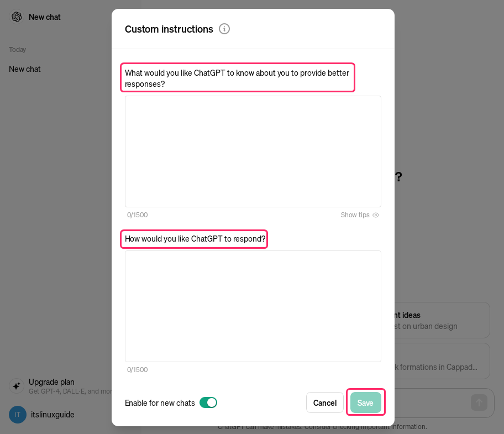Start a New chat from sidebar header
The width and height of the screenshot is (504, 434).
click(x=45, y=17)
